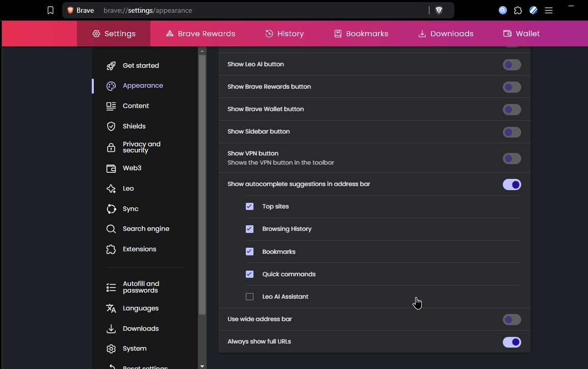
Task: Click sidebar scrollbar up arrow
Action: click(x=202, y=51)
